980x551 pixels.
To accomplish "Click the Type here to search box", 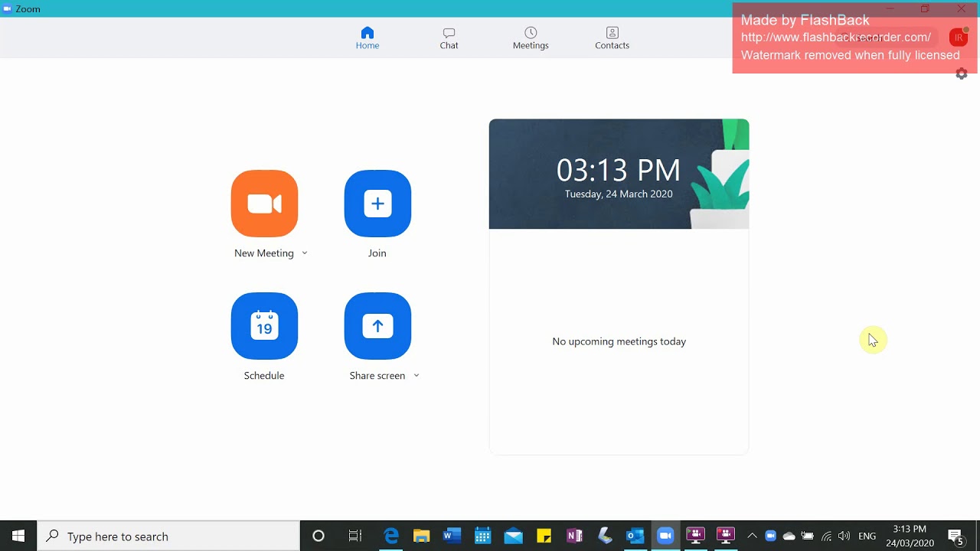I will coord(168,536).
